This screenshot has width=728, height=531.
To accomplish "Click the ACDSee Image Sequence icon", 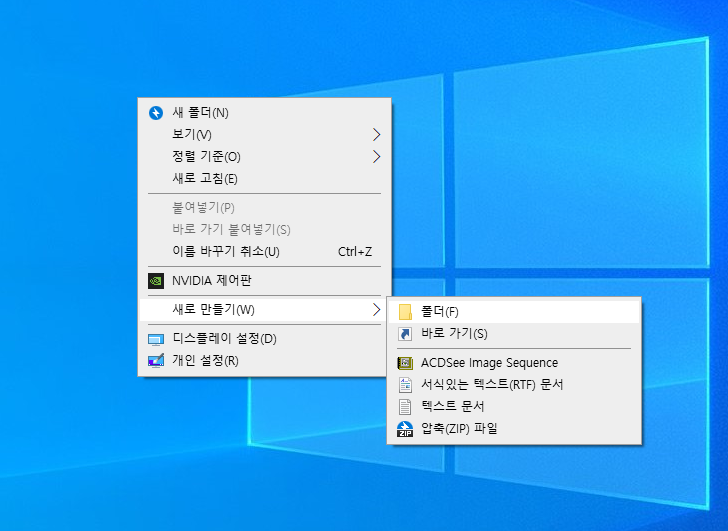I will (x=405, y=363).
